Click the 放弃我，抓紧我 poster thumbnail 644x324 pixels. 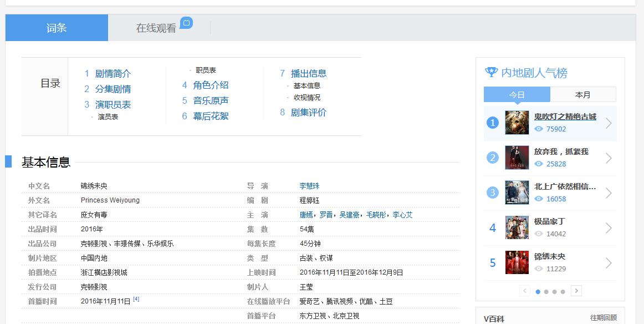pos(516,157)
